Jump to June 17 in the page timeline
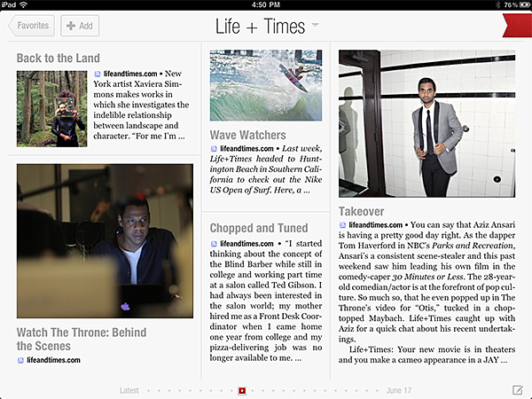The width and height of the screenshot is (532, 399). 399,390
